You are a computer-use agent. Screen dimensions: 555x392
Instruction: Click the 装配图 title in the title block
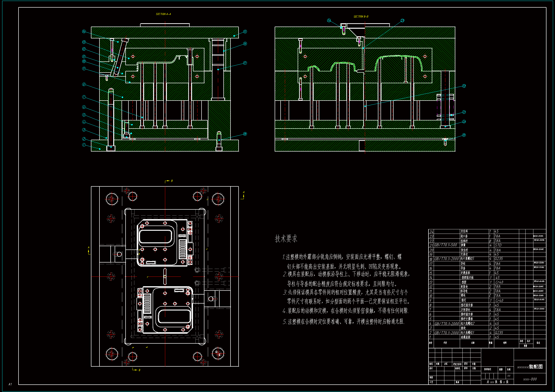536,367
